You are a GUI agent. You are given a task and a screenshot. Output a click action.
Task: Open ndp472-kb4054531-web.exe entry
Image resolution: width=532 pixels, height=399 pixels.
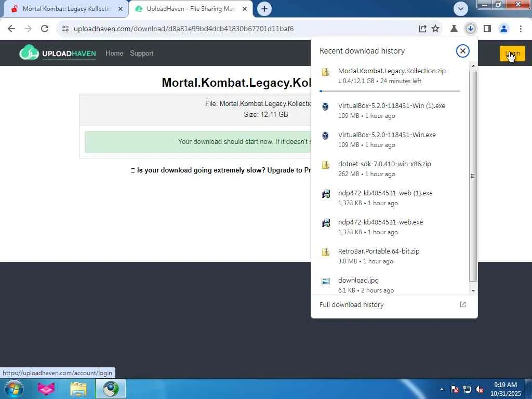click(x=390, y=228)
